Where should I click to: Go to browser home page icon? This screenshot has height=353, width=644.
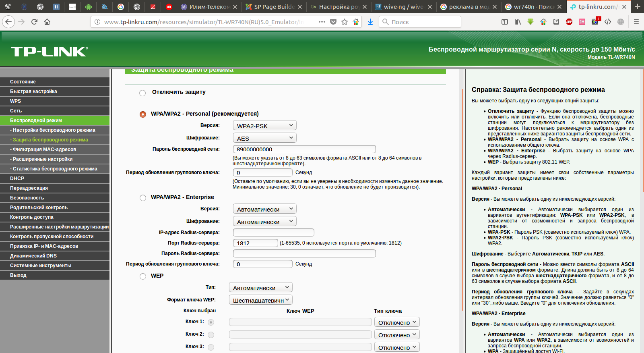point(47,22)
